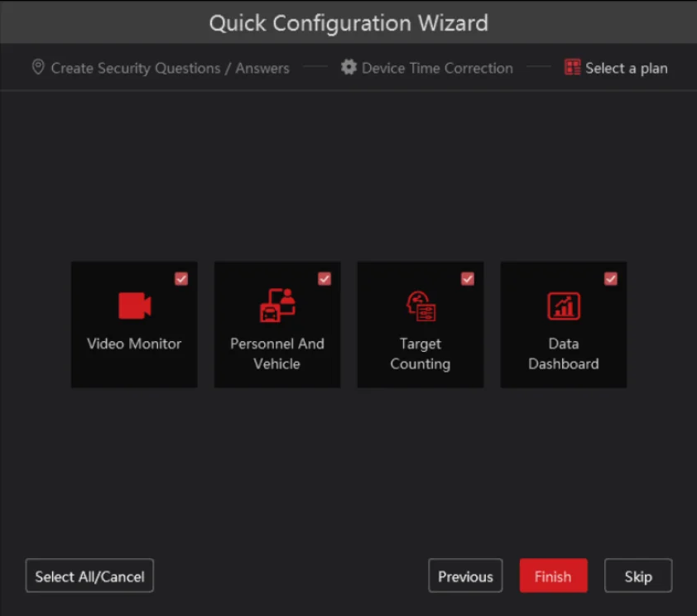Screen dimensions: 697x616
Task: Select the Data Dashboard label text
Action: pyautogui.click(x=564, y=354)
